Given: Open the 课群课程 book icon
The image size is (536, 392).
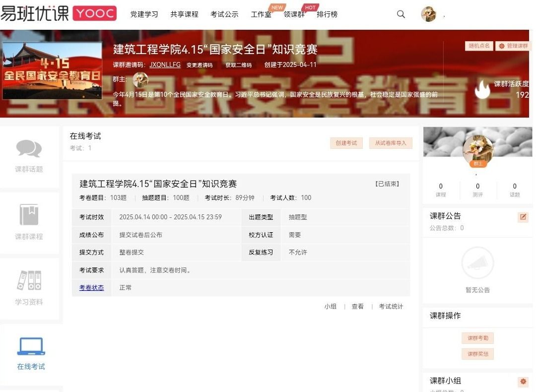Looking at the screenshot, I should [x=29, y=215].
